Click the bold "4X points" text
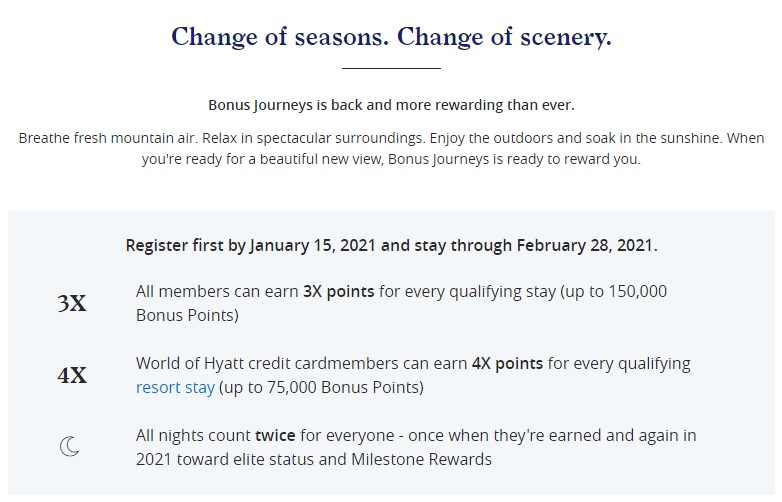The height and width of the screenshot is (502, 782). [x=507, y=363]
